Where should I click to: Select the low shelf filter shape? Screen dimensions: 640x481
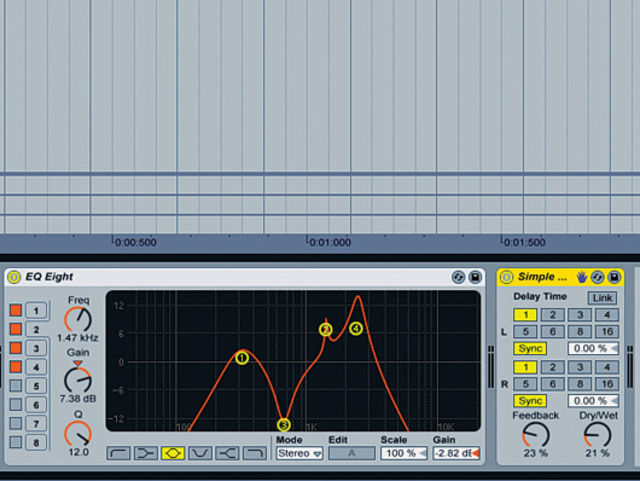[x=146, y=453]
